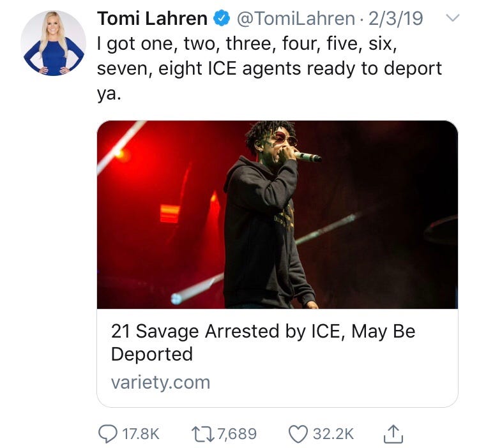
Task: Open the "21 Savage Arrested by ICE" headline
Action: (x=263, y=342)
